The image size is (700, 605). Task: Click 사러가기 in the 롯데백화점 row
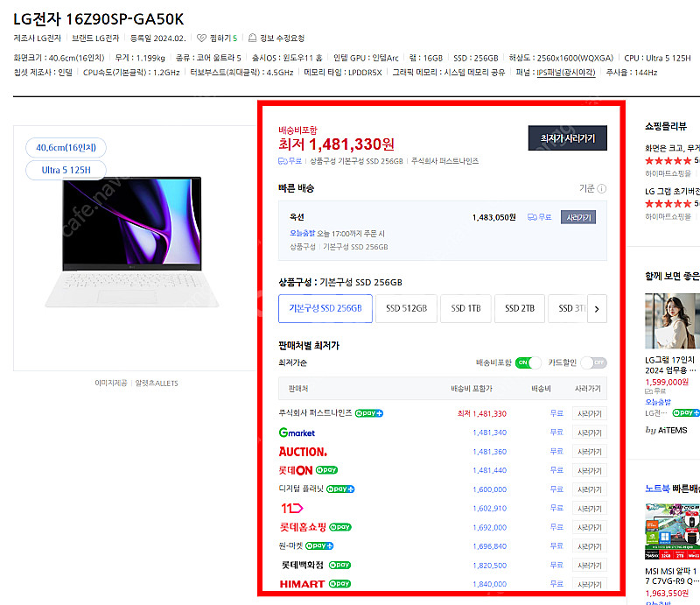point(589,566)
